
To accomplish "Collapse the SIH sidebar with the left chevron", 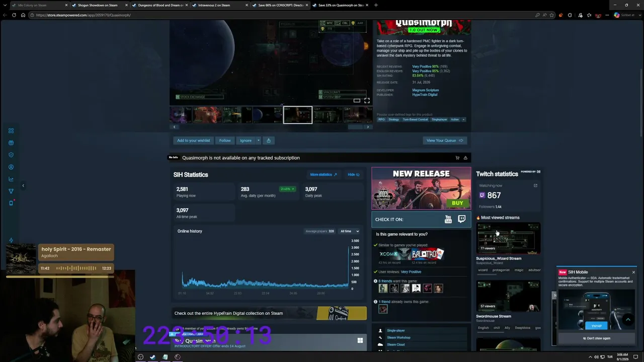I will (23, 186).
